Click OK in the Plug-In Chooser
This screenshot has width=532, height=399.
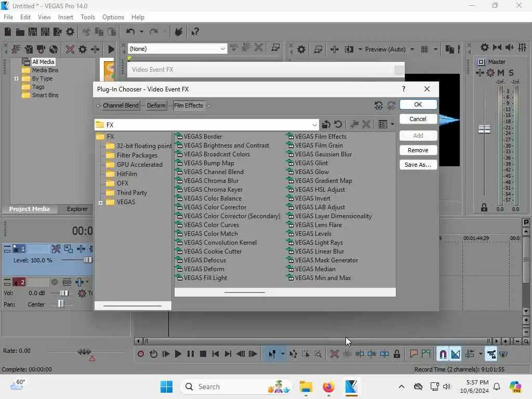418,104
